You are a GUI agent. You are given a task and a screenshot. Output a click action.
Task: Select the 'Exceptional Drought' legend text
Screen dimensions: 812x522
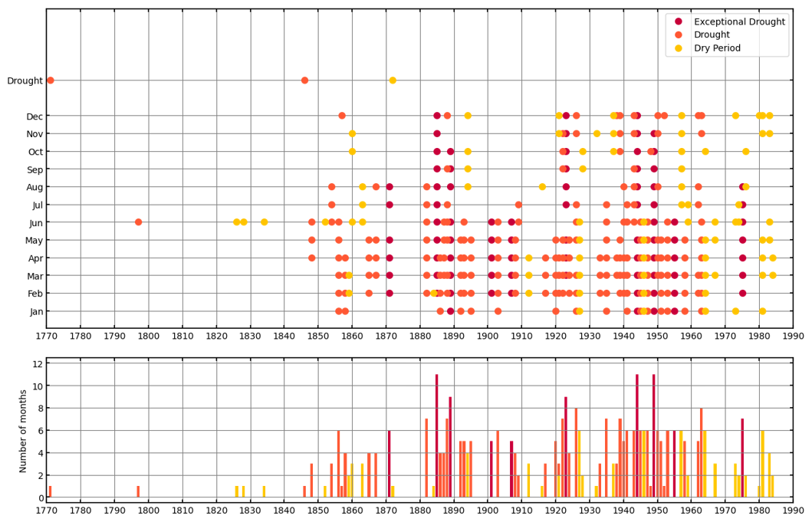(741, 21)
